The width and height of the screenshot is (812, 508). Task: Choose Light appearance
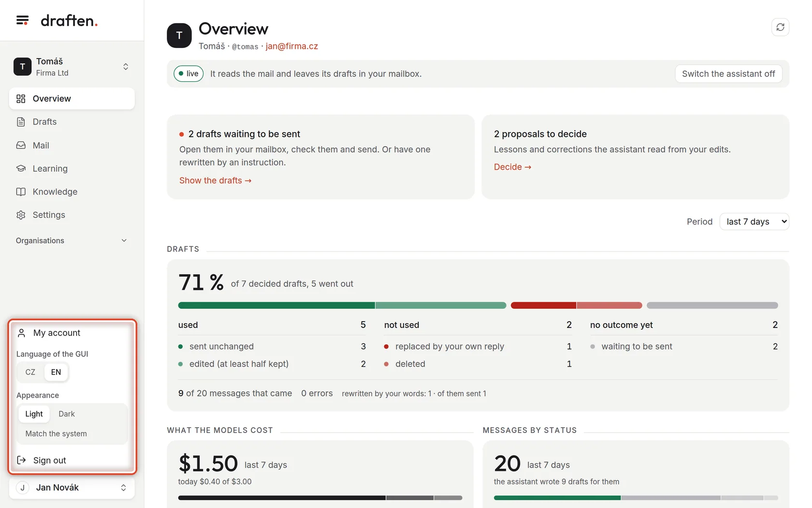point(34,414)
